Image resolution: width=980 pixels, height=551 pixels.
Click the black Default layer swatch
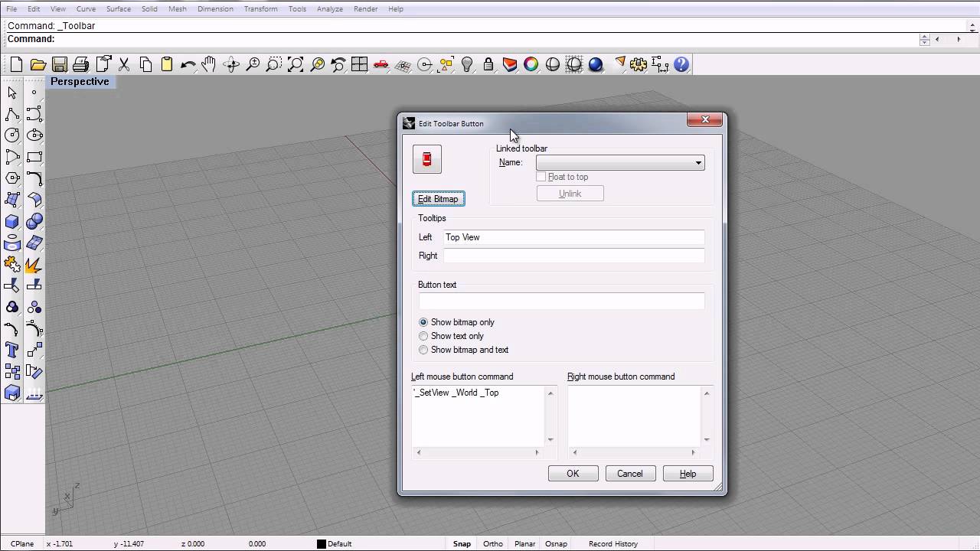point(322,544)
